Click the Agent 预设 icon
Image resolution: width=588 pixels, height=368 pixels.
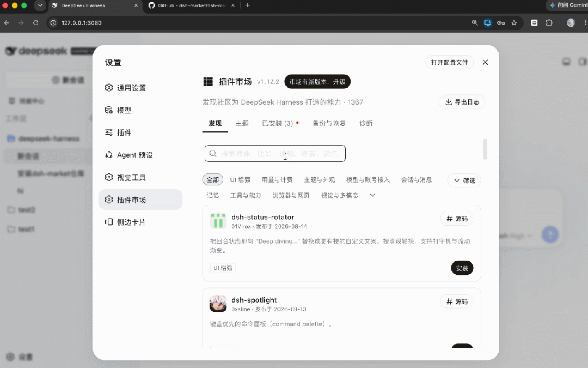click(x=109, y=155)
